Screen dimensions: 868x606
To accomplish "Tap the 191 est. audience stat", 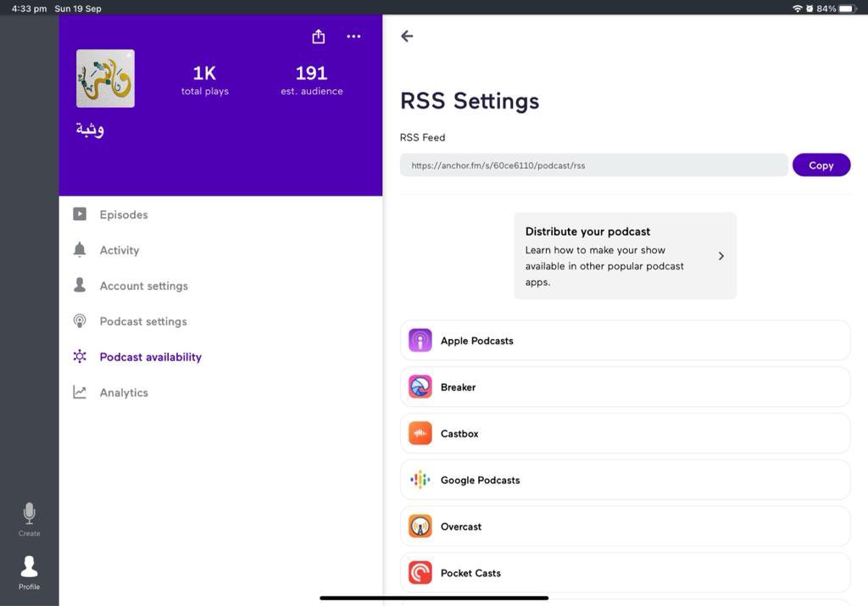I will click(x=312, y=81).
